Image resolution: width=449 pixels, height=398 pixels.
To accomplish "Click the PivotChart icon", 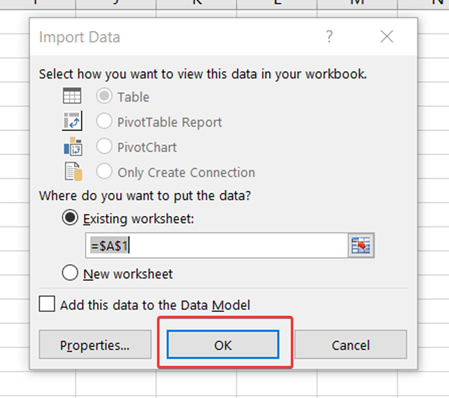I will (73, 146).
